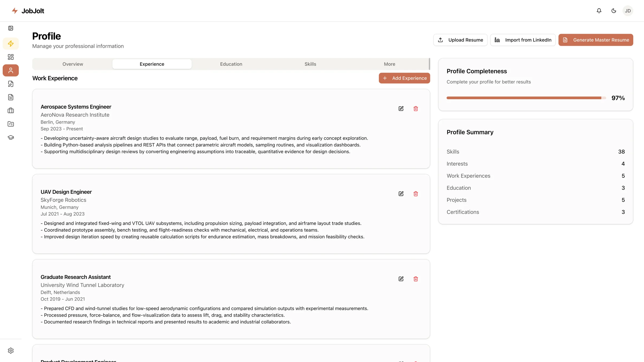Switch to the Skills tab

tap(310, 64)
